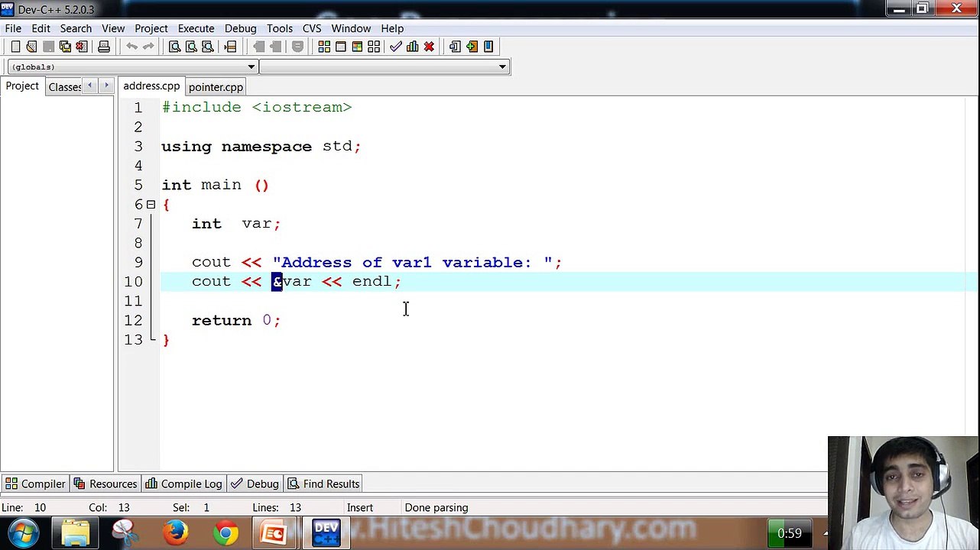Open the Window menu
980x550 pixels.
351,28
